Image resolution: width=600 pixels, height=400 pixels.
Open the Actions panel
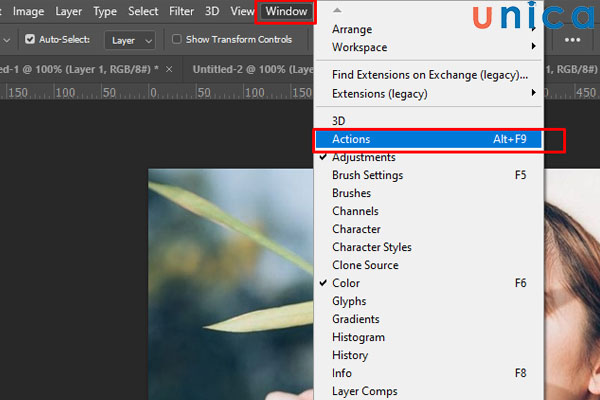click(429, 139)
